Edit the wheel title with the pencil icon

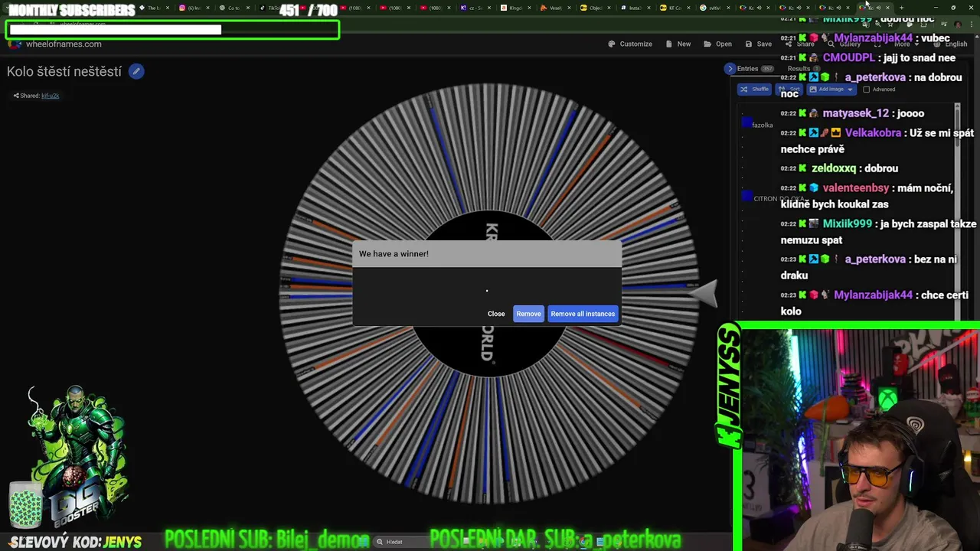click(x=136, y=71)
